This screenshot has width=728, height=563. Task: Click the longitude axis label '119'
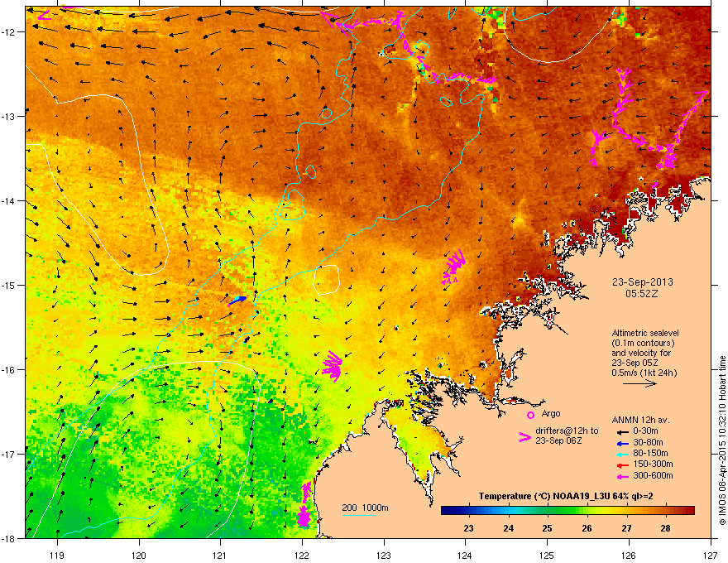click(57, 556)
